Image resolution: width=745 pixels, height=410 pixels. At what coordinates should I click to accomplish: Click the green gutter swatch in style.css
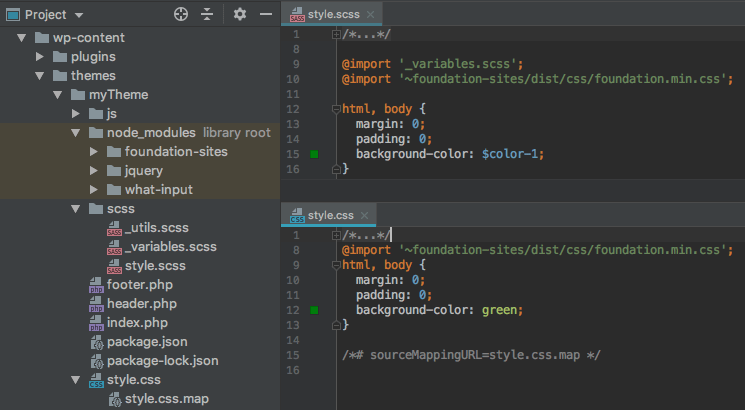click(314, 310)
